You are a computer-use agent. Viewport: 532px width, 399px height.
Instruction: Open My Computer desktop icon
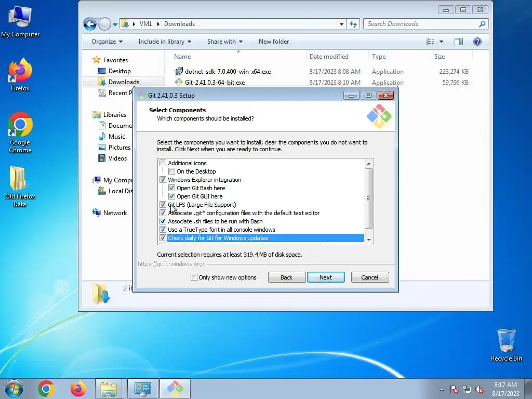click(20, 21)
